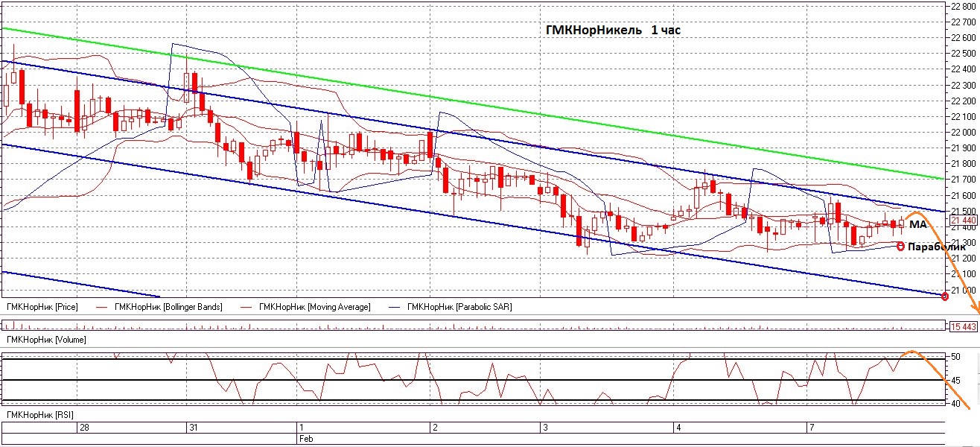Click the 22 200 price axis label

point(964,101)
